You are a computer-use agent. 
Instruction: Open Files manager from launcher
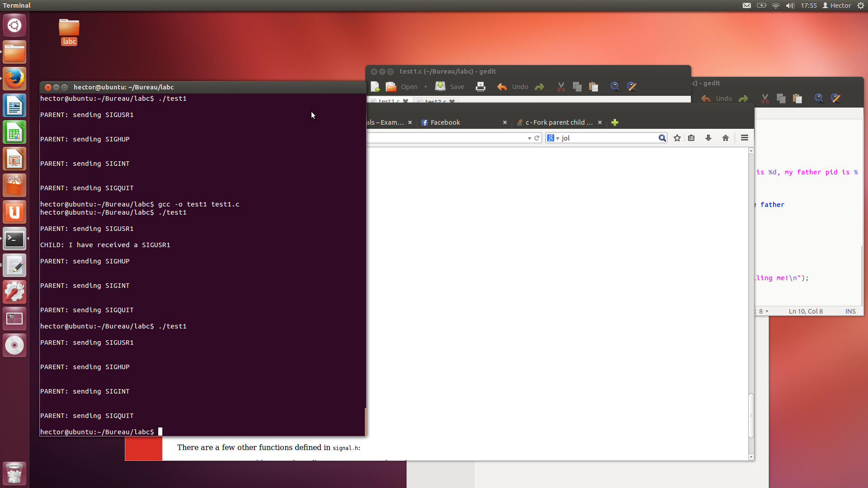pos(14,52)
